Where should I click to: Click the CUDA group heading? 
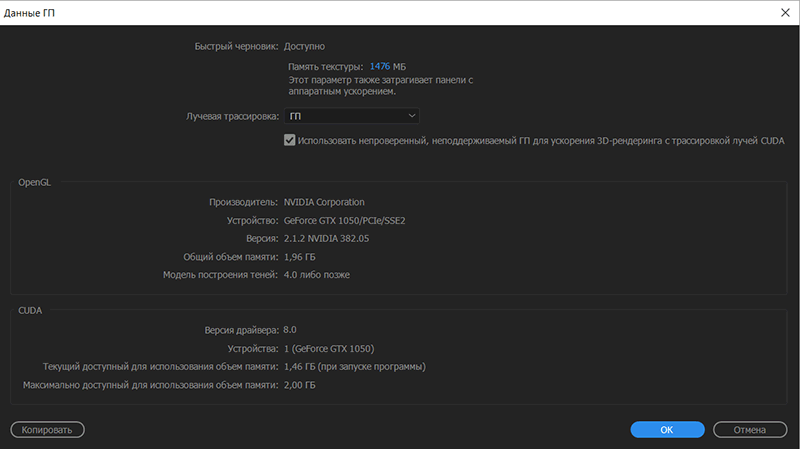coord(30,310)
